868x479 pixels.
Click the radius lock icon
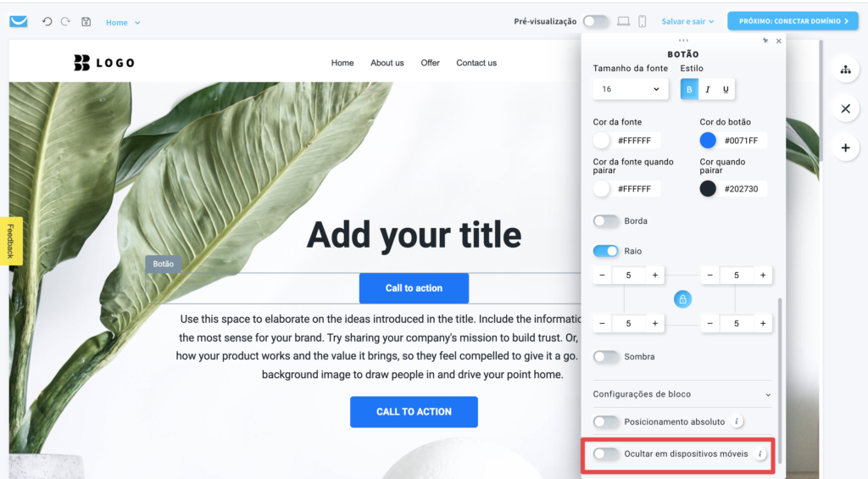682,299
